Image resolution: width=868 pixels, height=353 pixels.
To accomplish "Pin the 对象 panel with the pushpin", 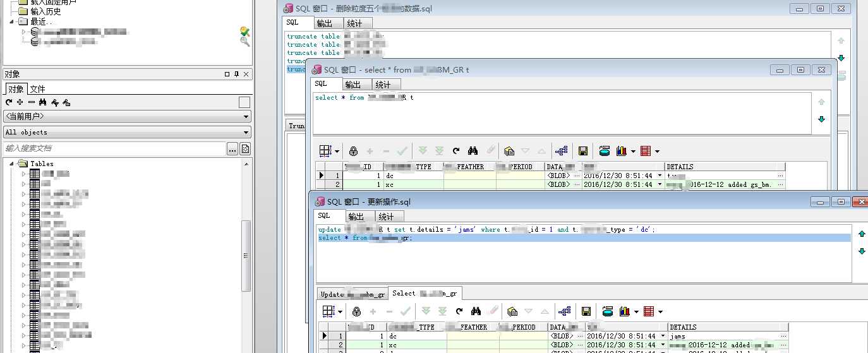I will 237,74.
